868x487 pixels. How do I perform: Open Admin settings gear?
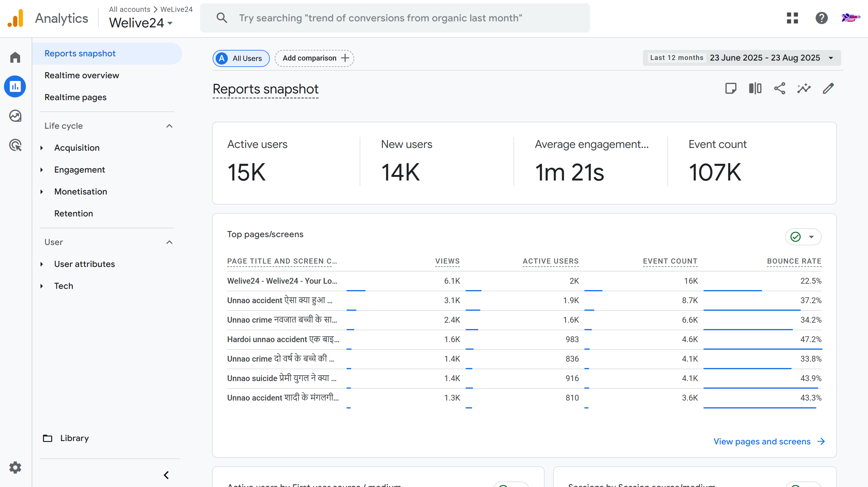[15, 468]
